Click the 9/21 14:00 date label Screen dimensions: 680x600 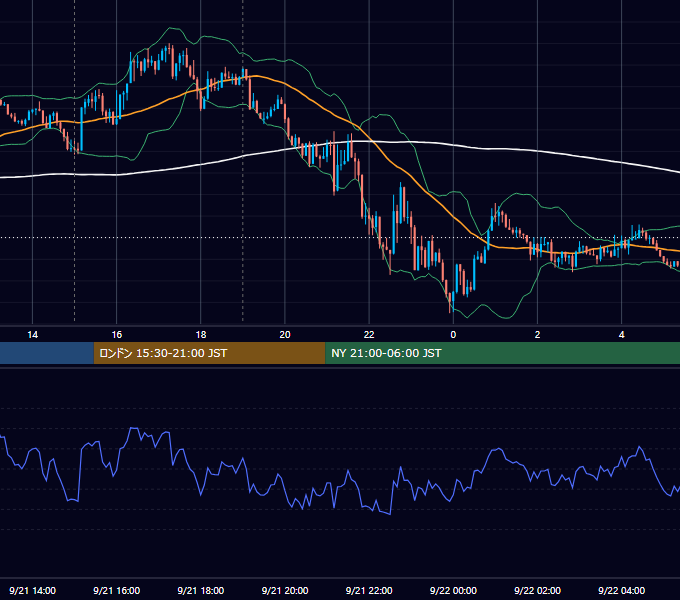[33, 590]
